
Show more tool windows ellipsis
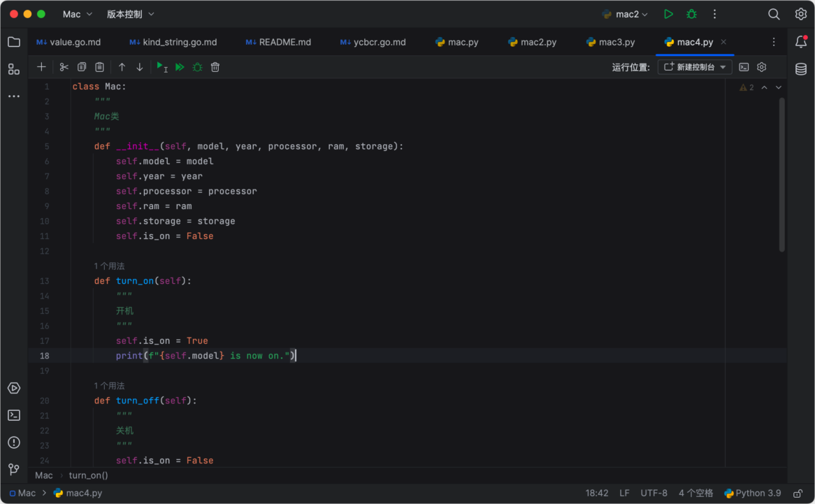click(14, 96)
